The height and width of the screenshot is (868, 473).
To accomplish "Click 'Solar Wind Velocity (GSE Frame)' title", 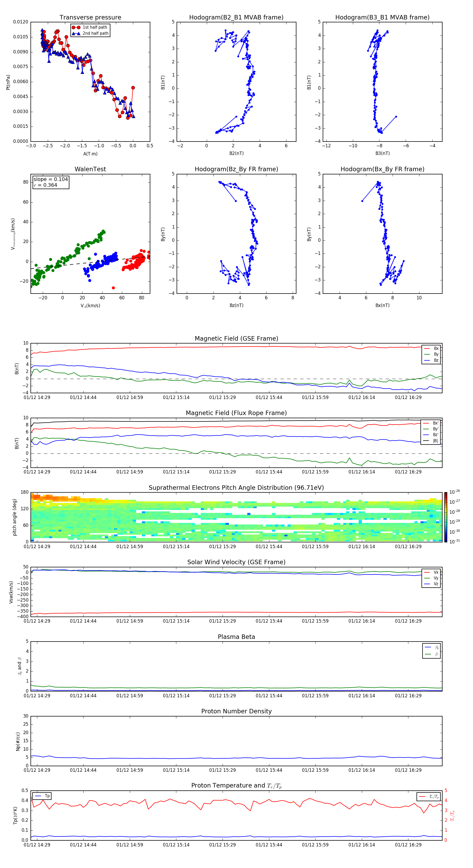I will coord(236,562).
